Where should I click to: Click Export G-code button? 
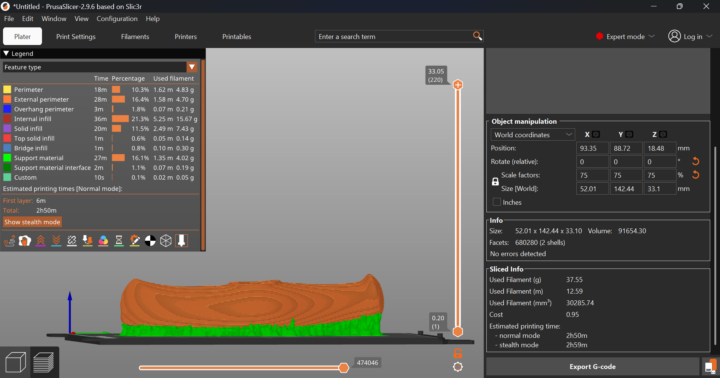coord(592,367)
